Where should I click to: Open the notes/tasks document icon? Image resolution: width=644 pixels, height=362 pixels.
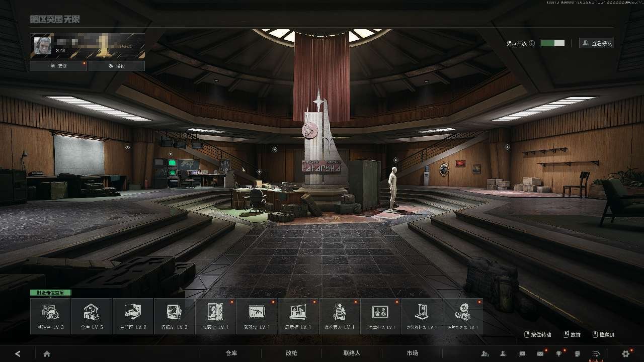pyautogui.click(x=578, y=353)
